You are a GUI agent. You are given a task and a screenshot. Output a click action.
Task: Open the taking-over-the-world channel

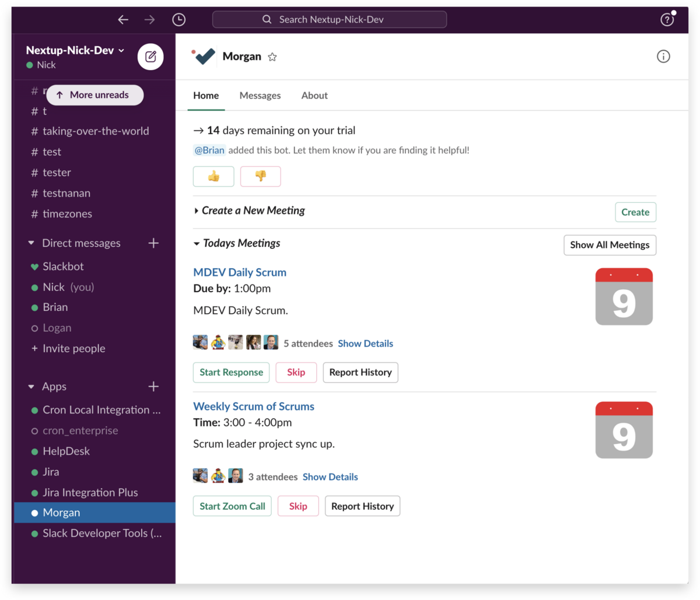click(94, 131)
